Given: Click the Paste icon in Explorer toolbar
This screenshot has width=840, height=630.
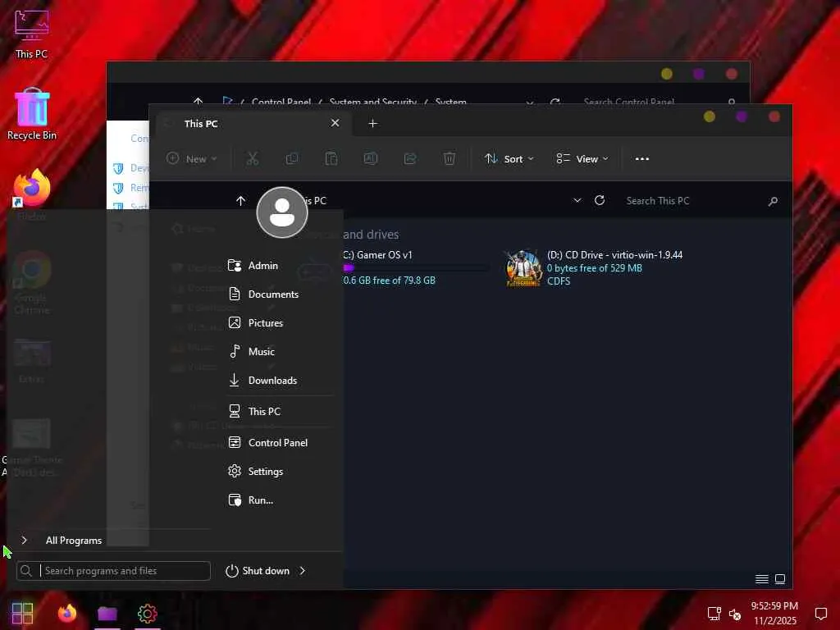Looking at the screenshot, I should [x=331, y=158].
